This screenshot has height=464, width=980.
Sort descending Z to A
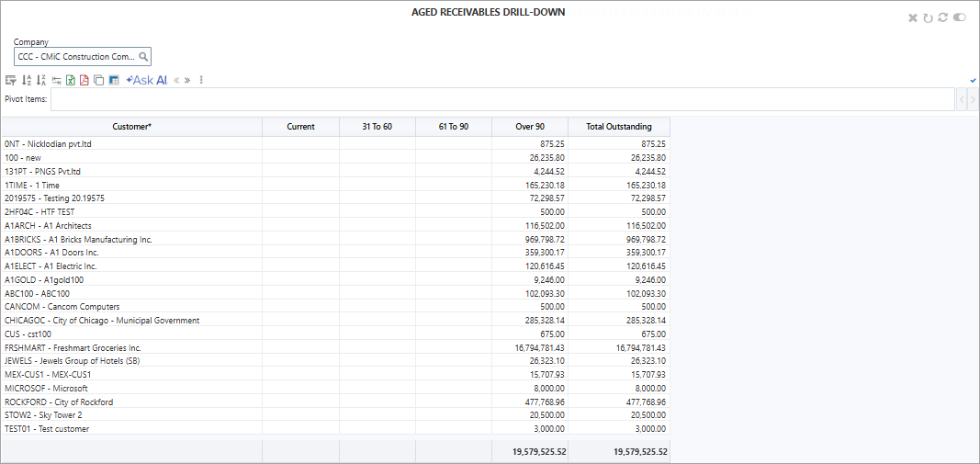pyautogui.click(x=41, y=80)
